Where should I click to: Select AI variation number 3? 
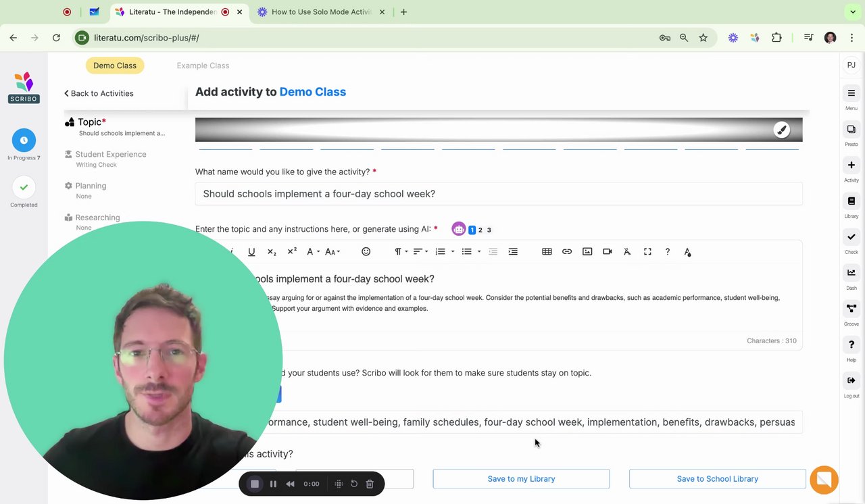point(489,230)
